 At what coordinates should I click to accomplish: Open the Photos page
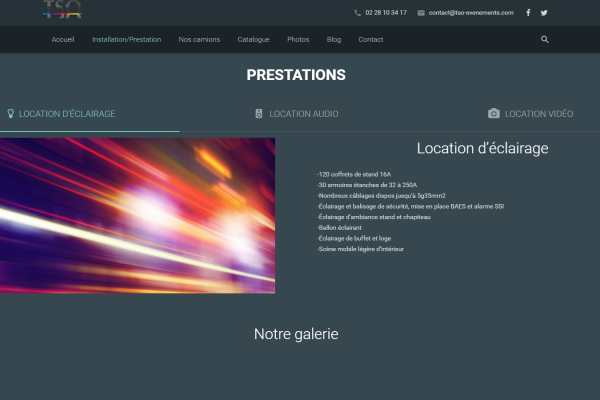(298, 39)
